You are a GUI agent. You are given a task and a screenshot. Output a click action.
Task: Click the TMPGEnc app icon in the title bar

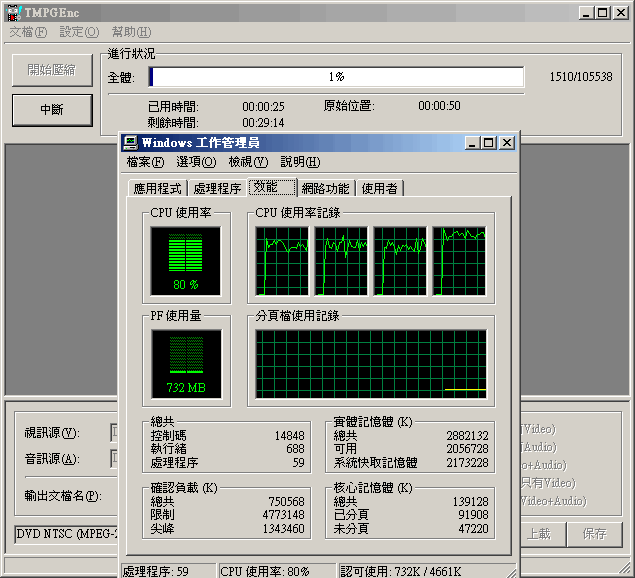point(14,13)
